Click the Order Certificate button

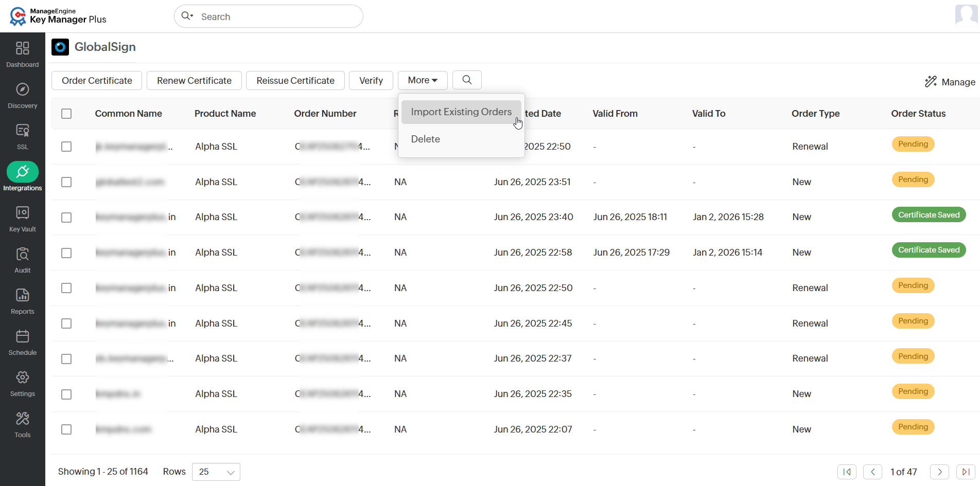coord(97,80)
